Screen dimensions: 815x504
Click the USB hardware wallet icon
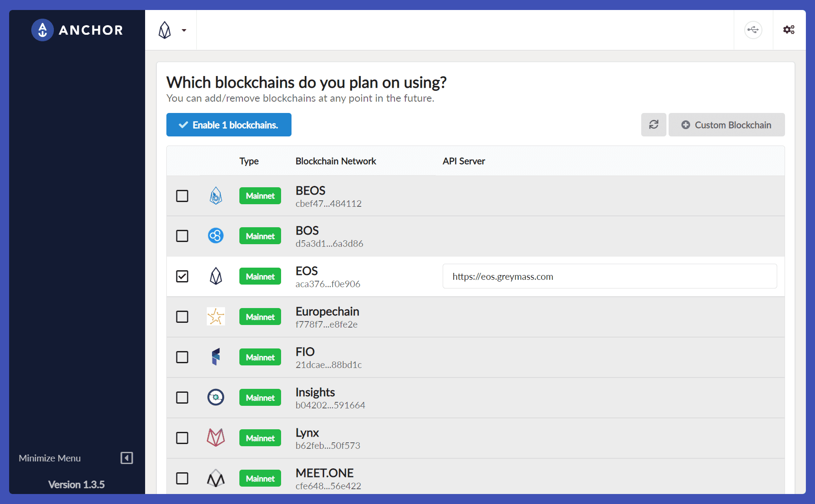pos(753,30)
